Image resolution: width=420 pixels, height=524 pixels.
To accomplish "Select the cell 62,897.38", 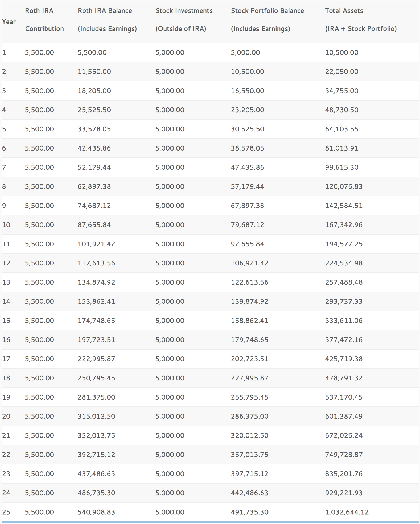I will (x=94, y=186).
